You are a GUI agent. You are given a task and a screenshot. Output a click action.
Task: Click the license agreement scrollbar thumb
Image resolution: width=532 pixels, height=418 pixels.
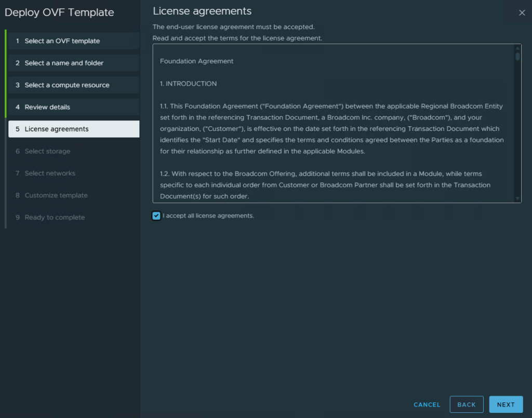(x=517, y=56)
